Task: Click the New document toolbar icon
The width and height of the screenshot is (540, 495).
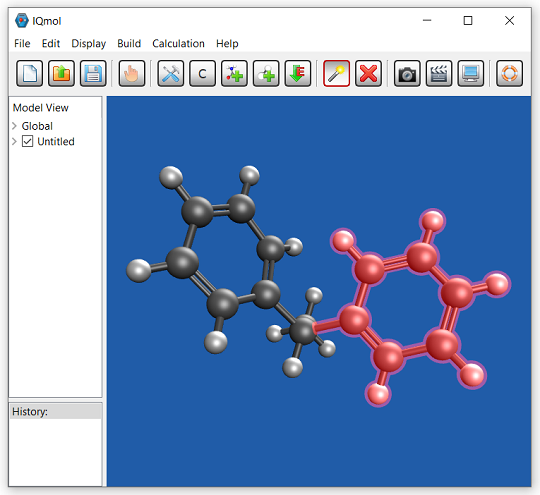Action: (30, 73)
